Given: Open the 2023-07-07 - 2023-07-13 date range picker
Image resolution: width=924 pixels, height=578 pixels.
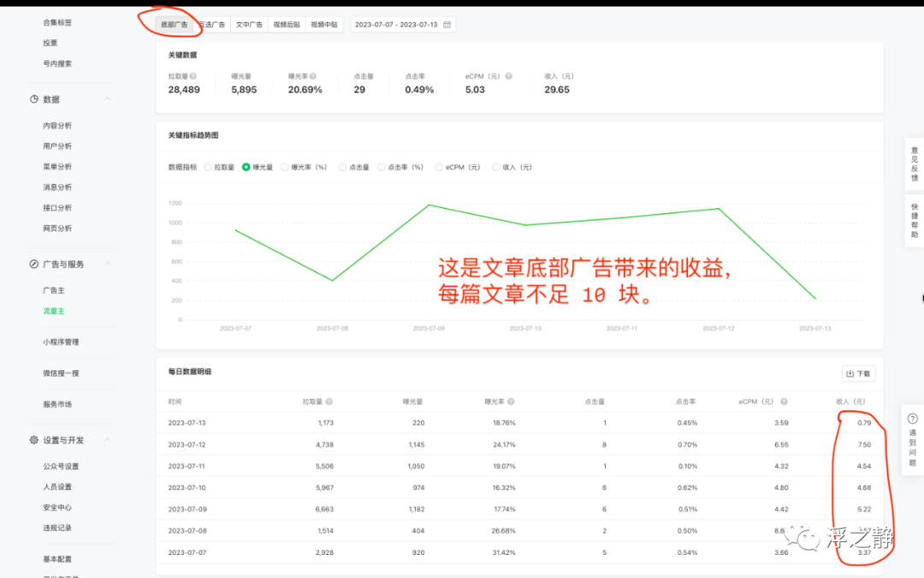Looking at the screenshot, I should click(x=402, y=25).
